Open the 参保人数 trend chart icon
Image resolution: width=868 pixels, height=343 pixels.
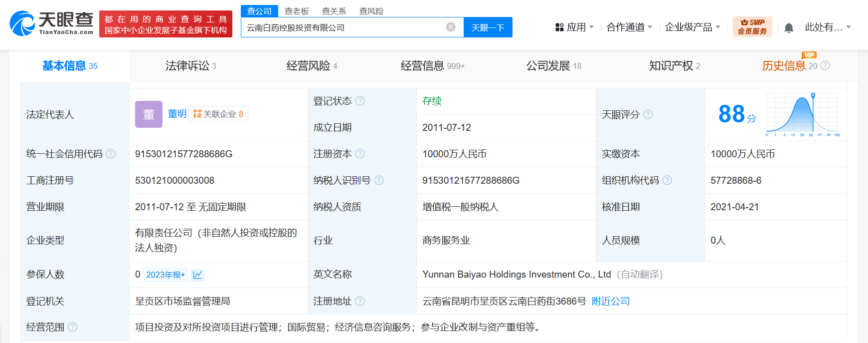coord(197,275)
